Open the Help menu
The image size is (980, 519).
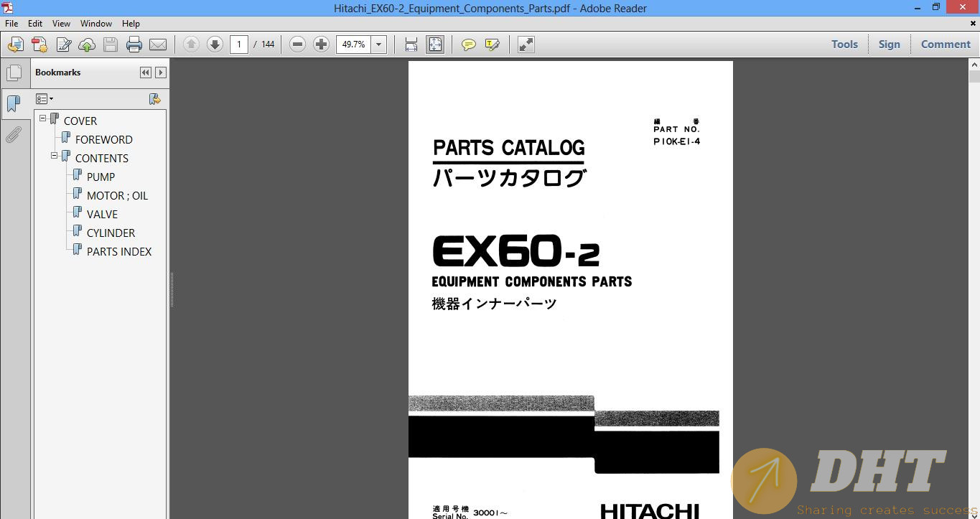131,24
